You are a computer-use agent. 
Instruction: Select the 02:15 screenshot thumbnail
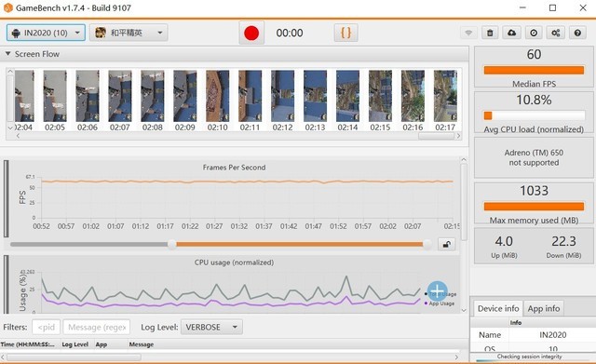pos(380,96)
